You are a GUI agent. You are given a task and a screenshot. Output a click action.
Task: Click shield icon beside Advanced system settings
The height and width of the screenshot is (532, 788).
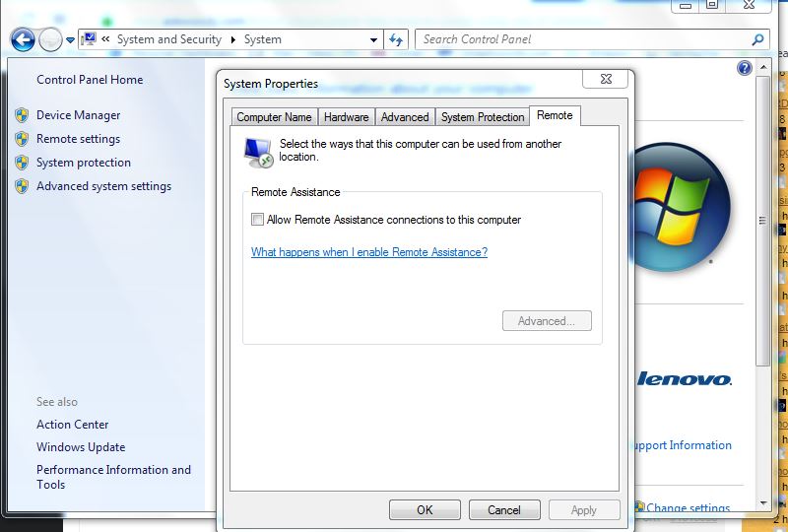pyautogui.click(x=22, y=186)
